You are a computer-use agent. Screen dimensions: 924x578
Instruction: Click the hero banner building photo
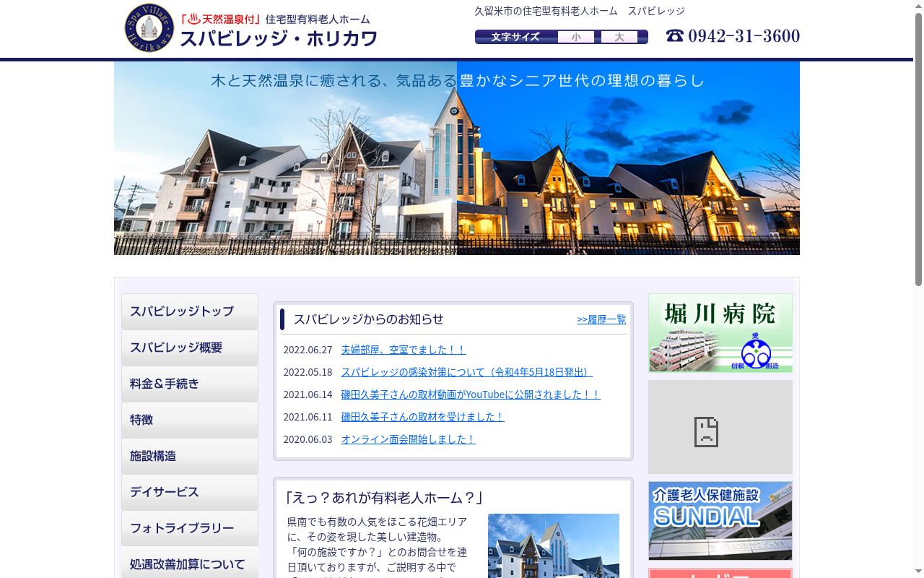tap(457, 158)
